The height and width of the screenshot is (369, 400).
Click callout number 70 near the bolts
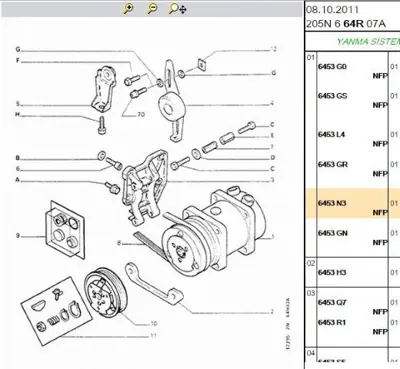[141, 115]
